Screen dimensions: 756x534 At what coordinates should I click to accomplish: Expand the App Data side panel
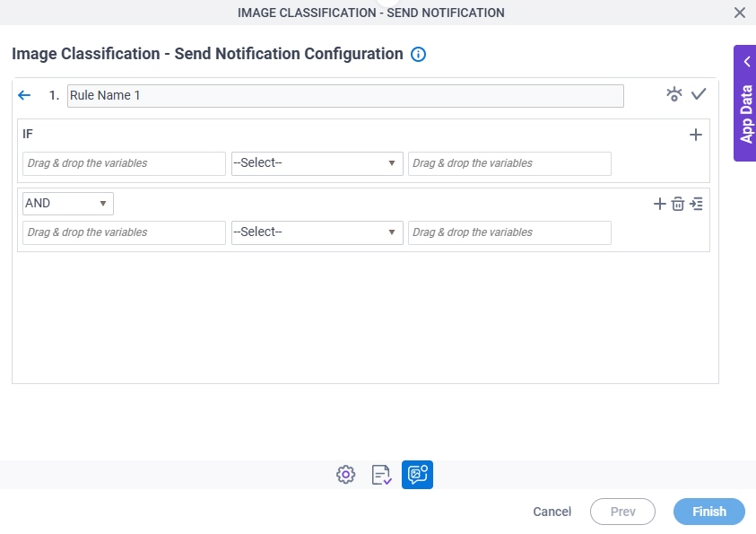tap(745, 103)
